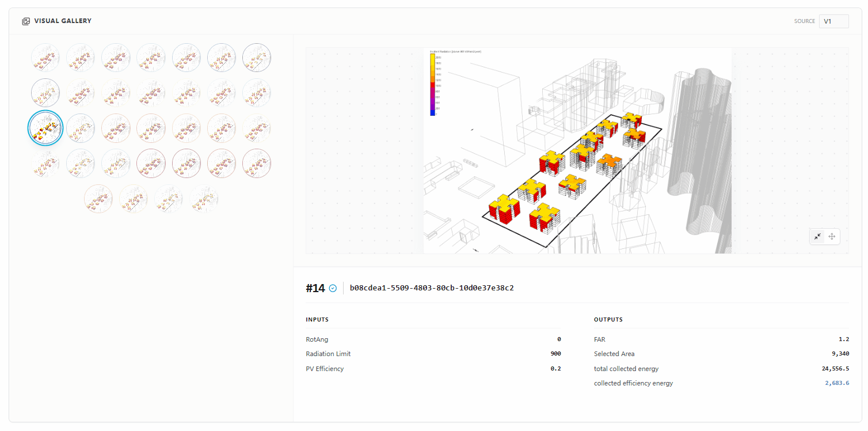Click the checkmark badge beside #14
The width and height of the screenshot is (868, 431).
(333, 289)
